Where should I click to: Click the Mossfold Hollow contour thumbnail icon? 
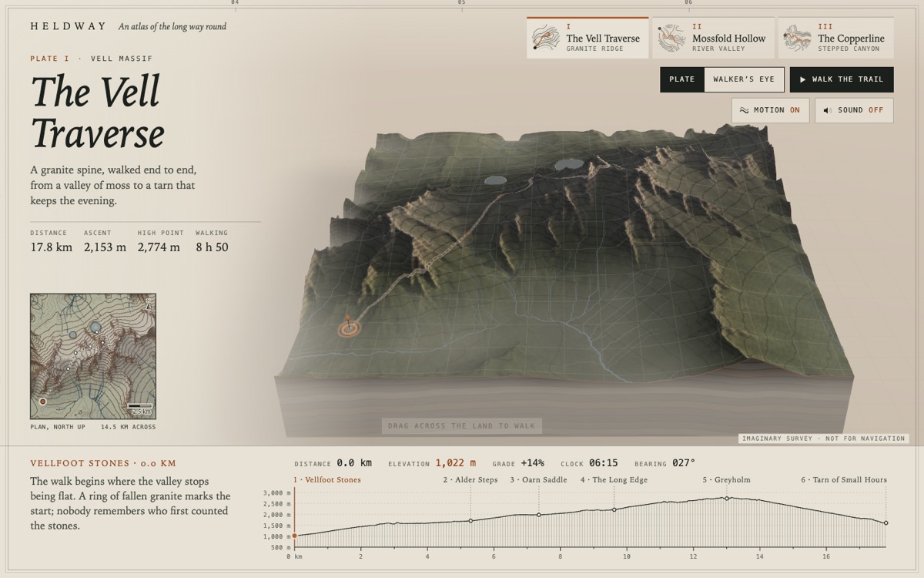[671, 39]
